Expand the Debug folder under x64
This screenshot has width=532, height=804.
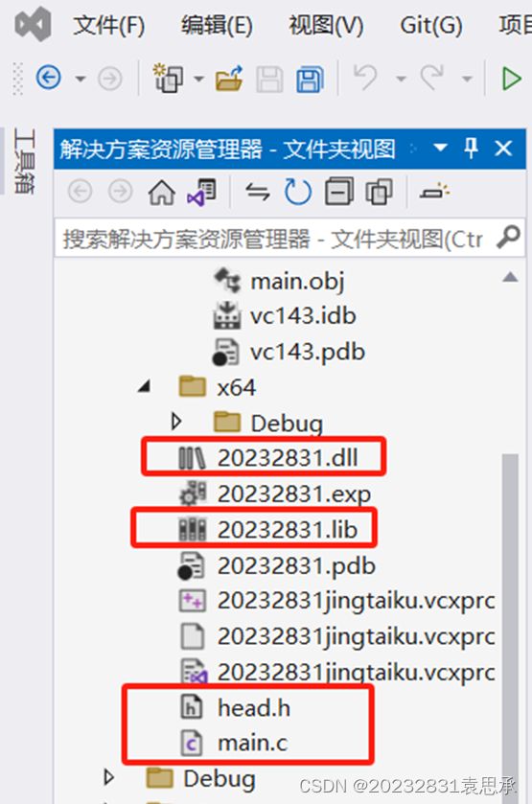(x=176, y=422)
